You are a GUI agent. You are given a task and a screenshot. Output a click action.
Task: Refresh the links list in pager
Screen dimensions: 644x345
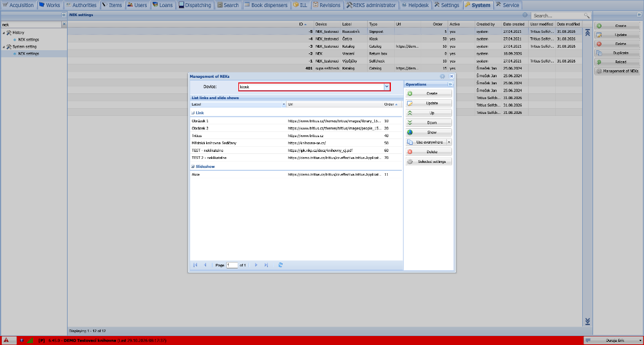pyautogui.click(x=280, y=265)
